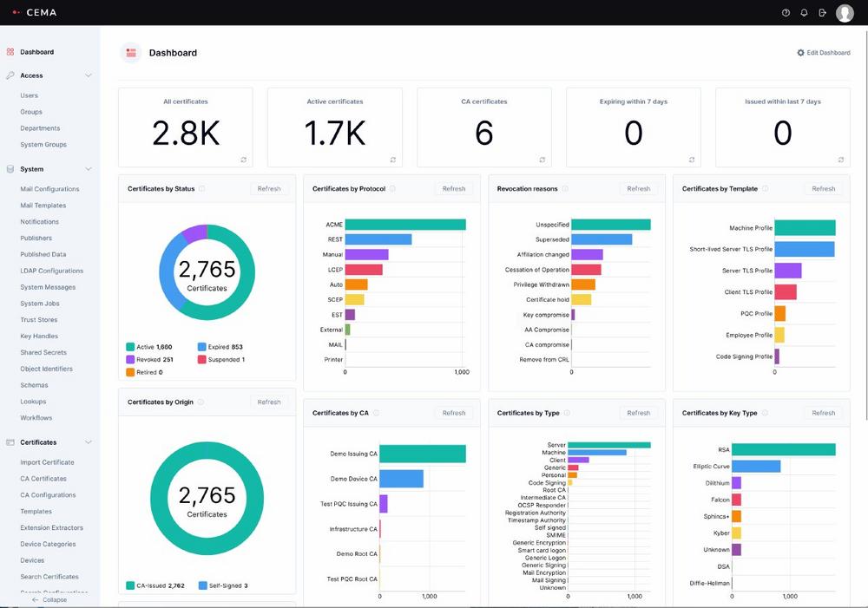Click the logout icon in top bar

tap(823, 13)
